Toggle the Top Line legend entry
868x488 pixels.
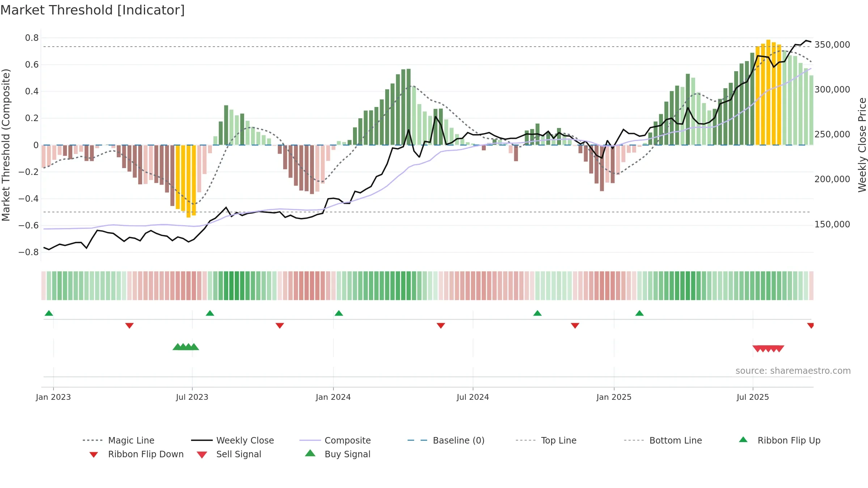pos(546,440)
